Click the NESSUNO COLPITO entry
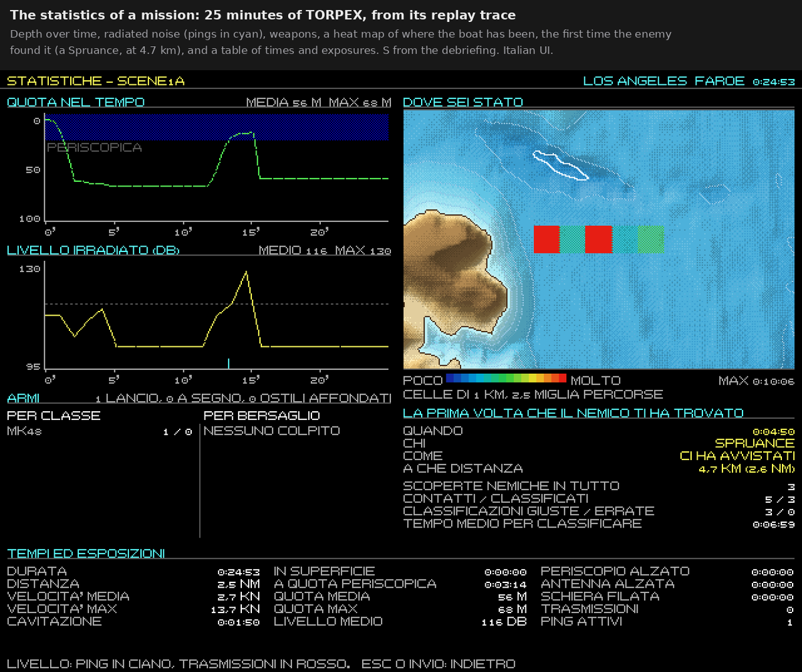 [271, 431]
